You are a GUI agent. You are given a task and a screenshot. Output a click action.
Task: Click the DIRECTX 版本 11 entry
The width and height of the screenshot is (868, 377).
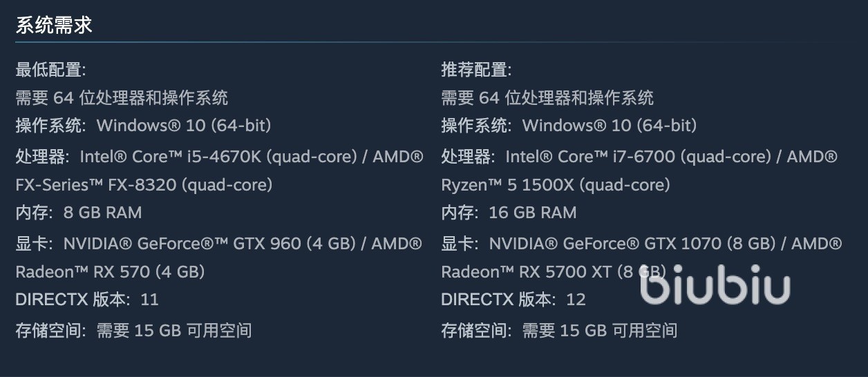(x=87, y=300)
